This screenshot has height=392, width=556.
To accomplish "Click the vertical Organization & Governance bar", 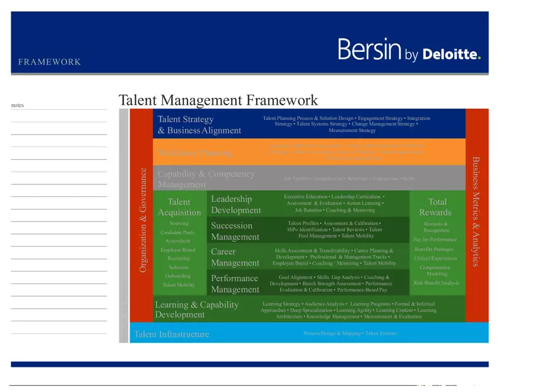I will point(142,220).
